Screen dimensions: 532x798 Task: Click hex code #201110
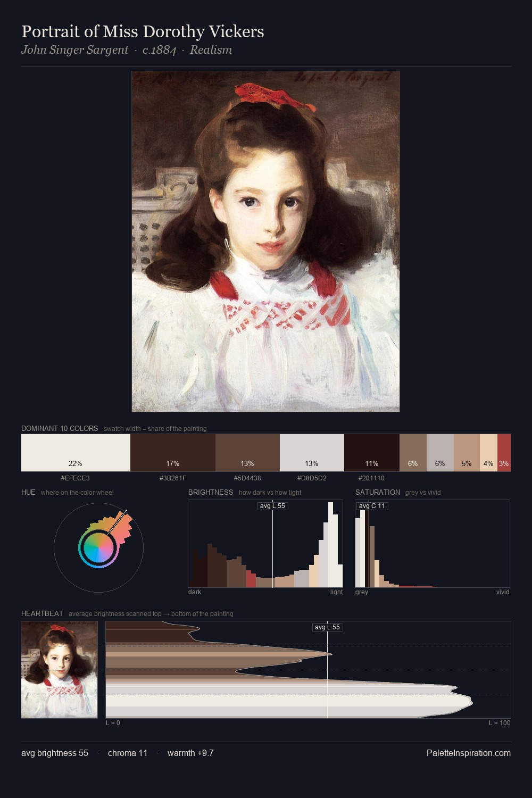371,478
